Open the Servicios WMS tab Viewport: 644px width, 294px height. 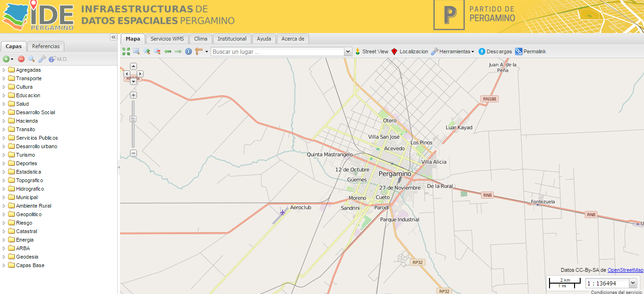[x=166, y=39]
